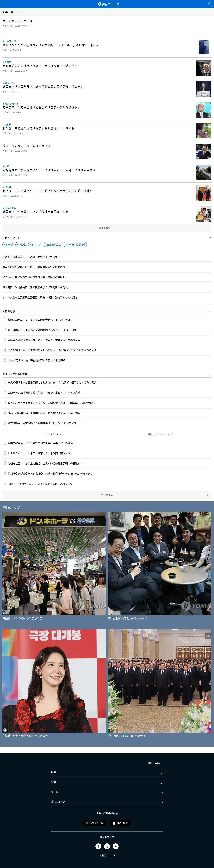Open photo of ユナ at film event

tap(54, 681)
